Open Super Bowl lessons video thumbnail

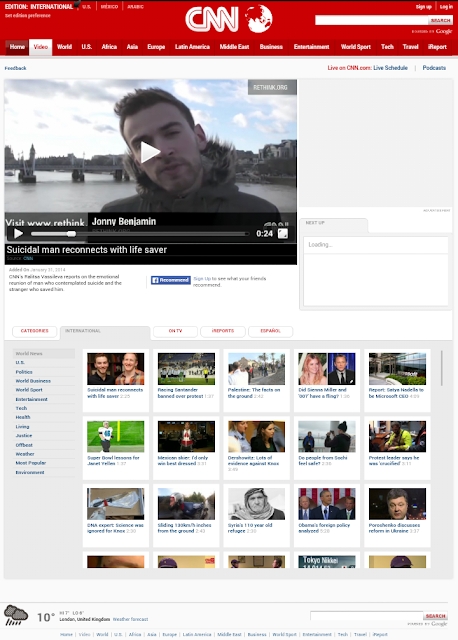tap(116, 436)
